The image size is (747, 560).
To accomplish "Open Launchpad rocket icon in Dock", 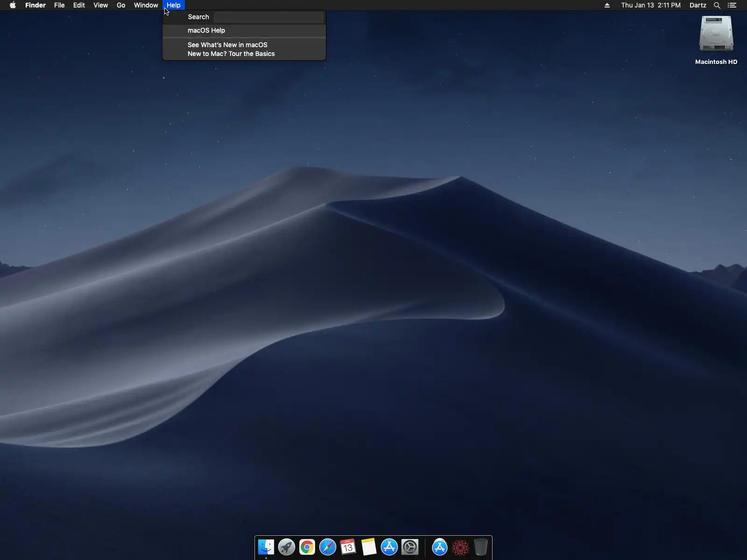I will pyautogui.click(x=287, y=547).
